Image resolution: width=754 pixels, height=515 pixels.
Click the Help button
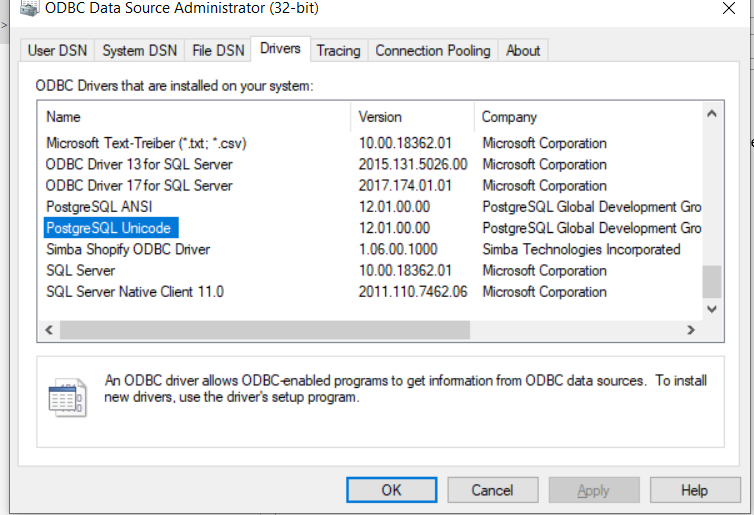694,490
